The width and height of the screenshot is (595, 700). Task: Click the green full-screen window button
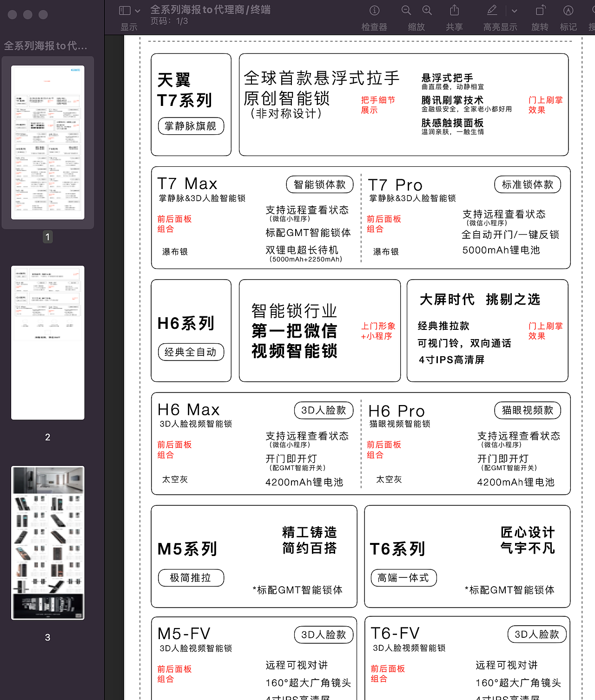(x=43, y=14)
